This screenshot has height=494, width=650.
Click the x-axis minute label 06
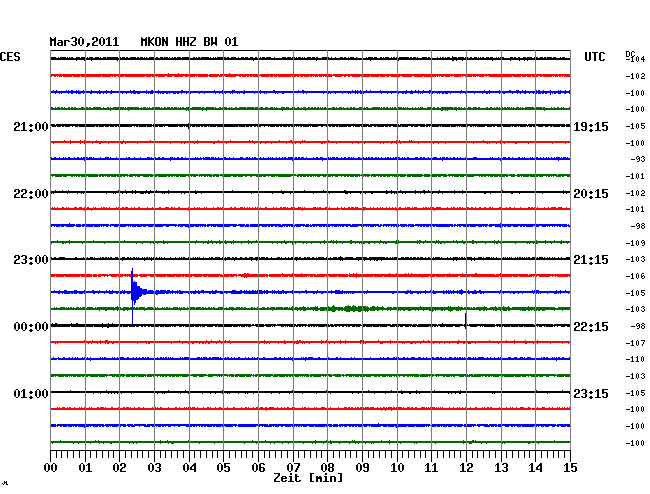tap(258, 468)
